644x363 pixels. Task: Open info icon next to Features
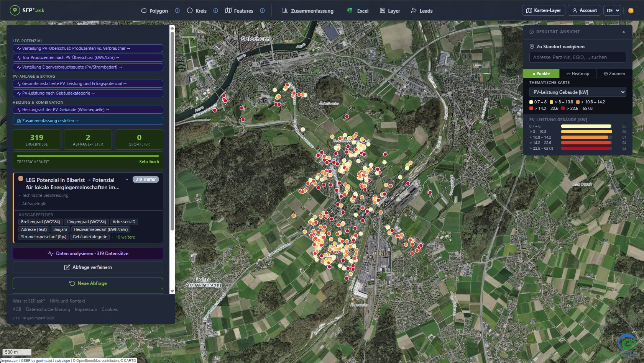262,11
